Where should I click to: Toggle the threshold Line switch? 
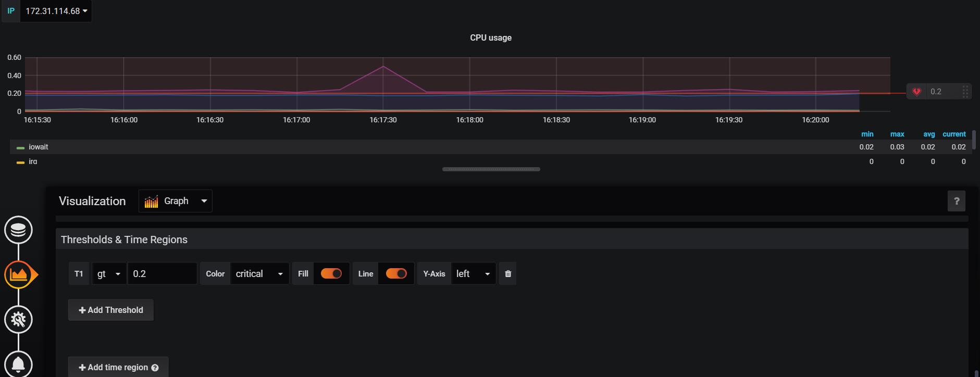pos(396,274)
